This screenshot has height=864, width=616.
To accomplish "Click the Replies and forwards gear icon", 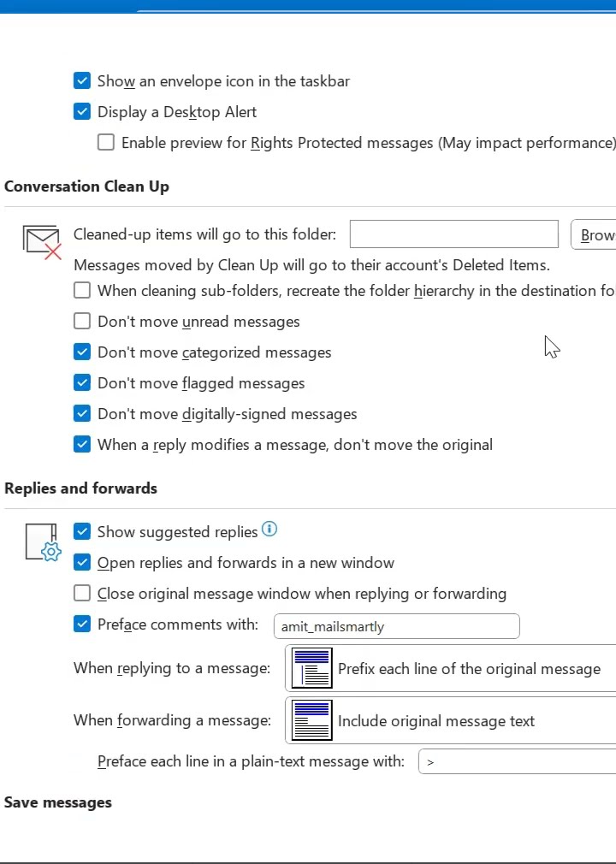I will (42, 542).
